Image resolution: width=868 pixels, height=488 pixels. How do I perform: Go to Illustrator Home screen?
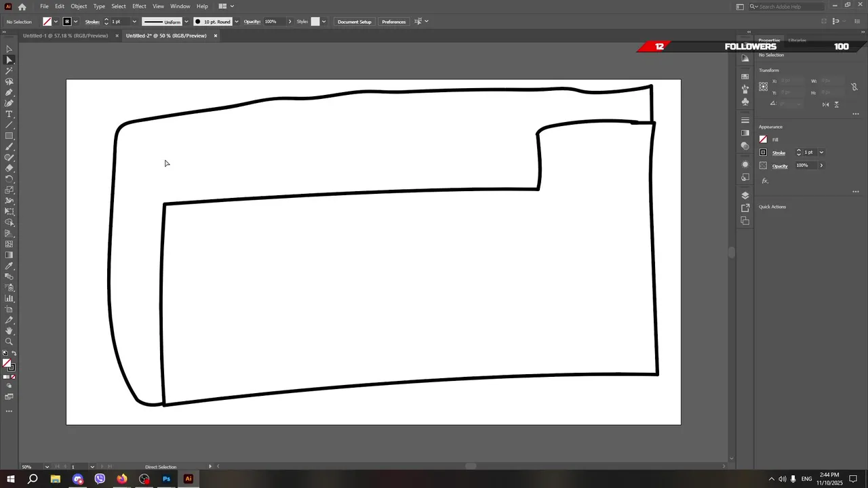22,7
